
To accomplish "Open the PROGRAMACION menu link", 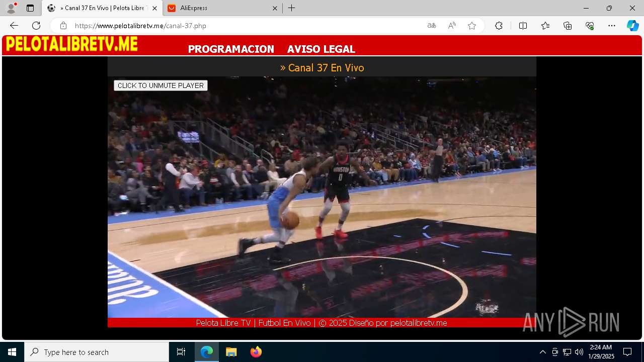I will point(231,49).
